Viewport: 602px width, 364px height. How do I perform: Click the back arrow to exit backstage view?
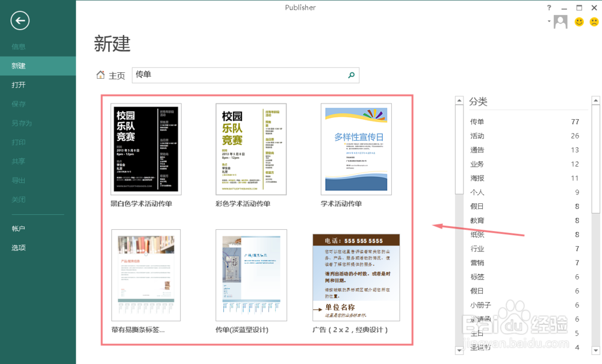[x=20, y=20]
